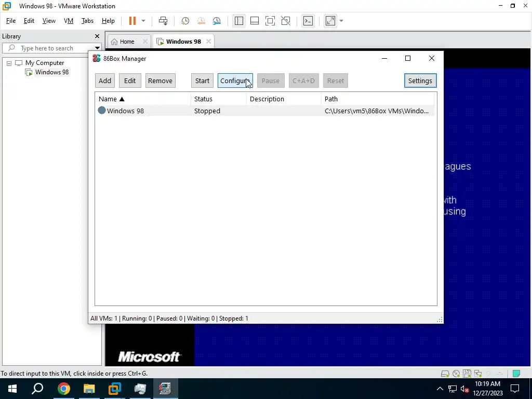Click the enter full screen mode icon
Screen dimensions: 532x399
270,21
